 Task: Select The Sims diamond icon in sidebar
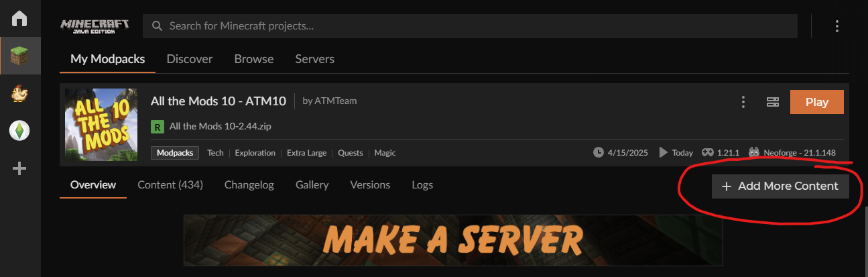tap(19, 131)
